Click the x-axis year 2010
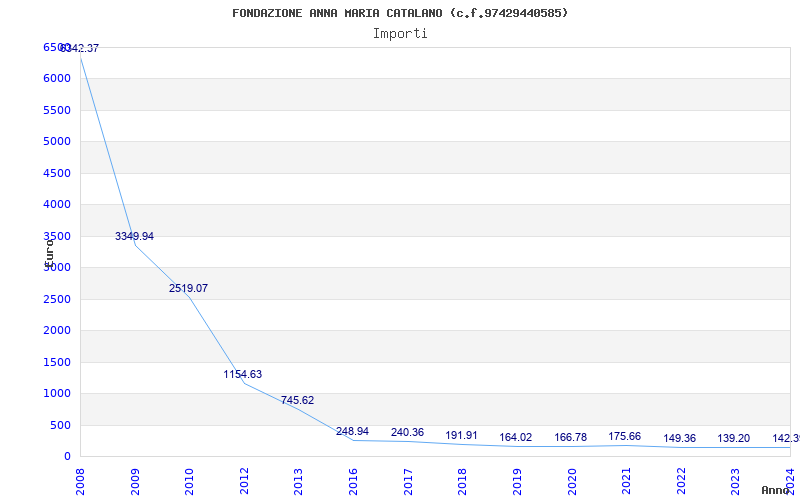Screen dimensions: 800x500 point(189,482)
